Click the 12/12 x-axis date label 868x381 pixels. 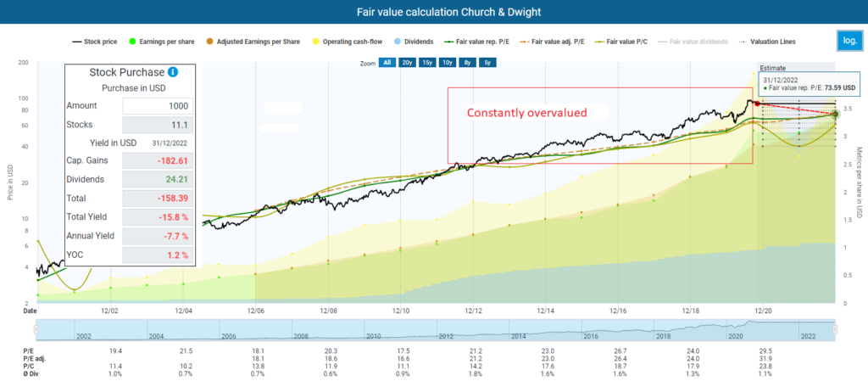tap(475, 311)
